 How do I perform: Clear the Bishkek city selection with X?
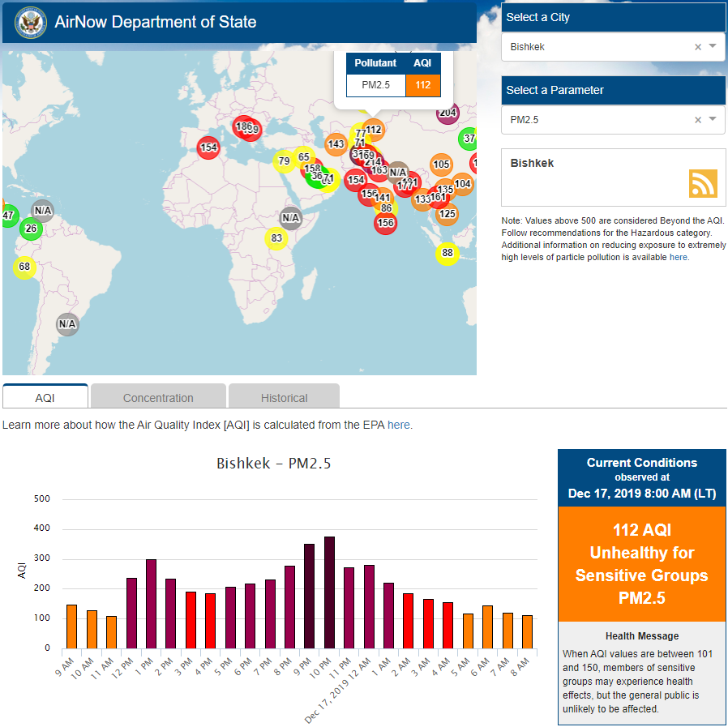click(x=697, y=47)
